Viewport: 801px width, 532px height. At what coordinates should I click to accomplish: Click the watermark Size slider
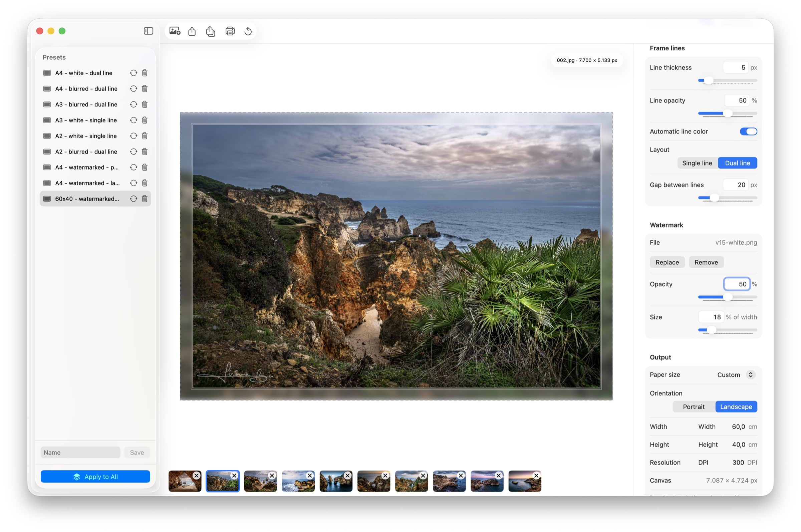727,330
